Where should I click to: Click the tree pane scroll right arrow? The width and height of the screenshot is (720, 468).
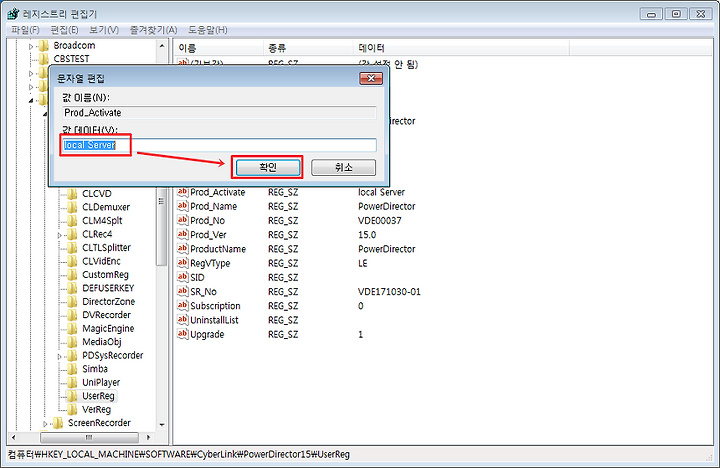click(148, 437)
